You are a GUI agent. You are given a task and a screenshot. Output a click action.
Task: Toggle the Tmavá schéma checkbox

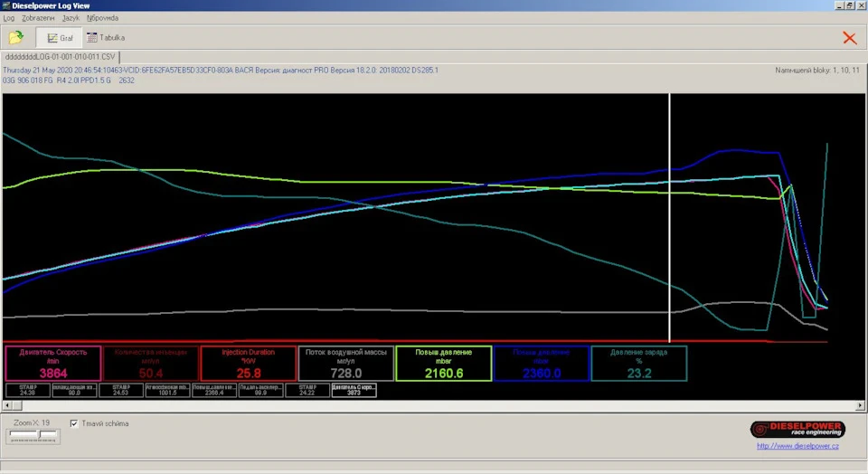click(74, 423)
